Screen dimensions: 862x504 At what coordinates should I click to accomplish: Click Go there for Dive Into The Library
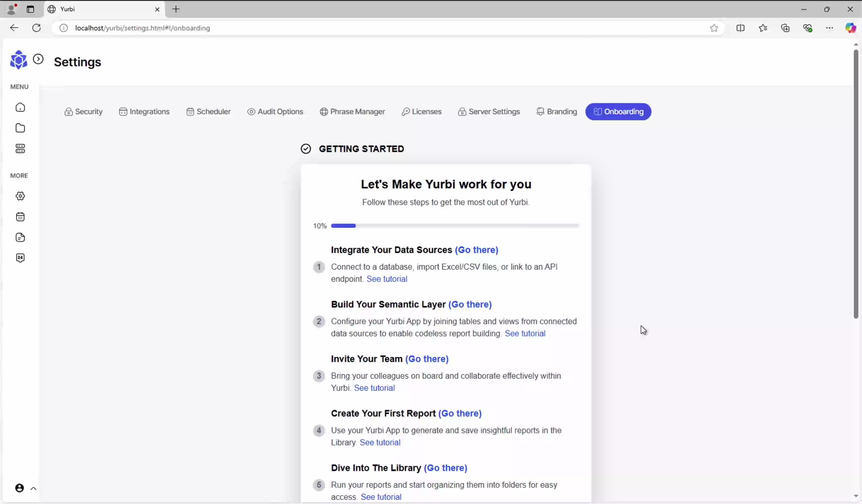coord(445,468)
